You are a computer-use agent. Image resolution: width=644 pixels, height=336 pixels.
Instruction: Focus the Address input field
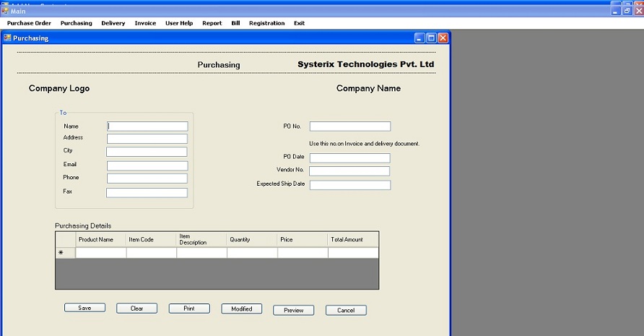tap(147, 139)
